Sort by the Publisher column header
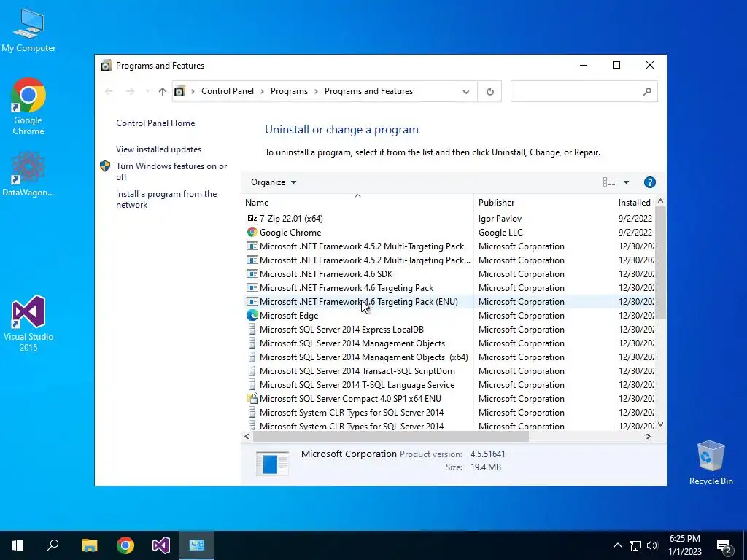Viewport: 747px width, 560px height. (543, 203)
